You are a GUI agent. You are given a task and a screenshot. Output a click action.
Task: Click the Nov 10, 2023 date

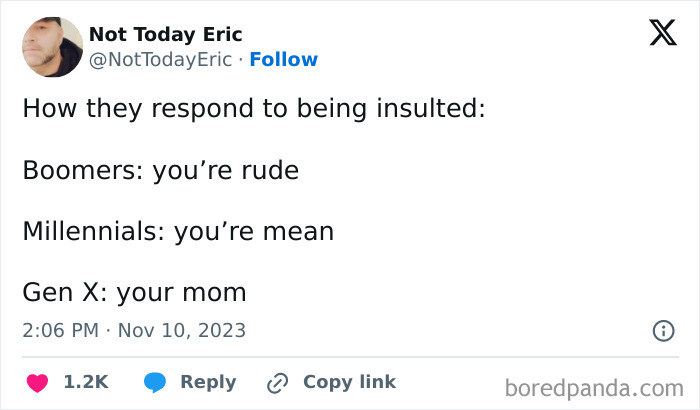click(182, 330)
